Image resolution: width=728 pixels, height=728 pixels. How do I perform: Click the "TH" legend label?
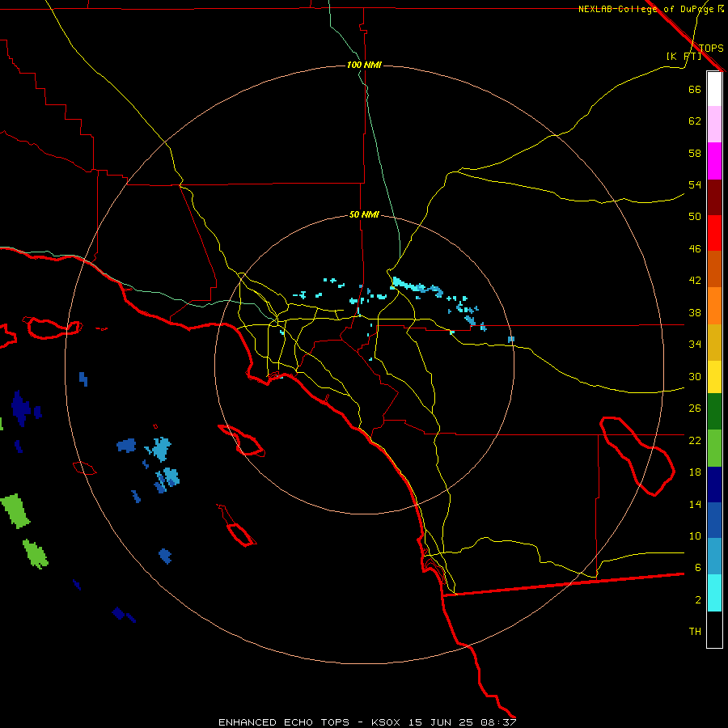tap(695, 632)
